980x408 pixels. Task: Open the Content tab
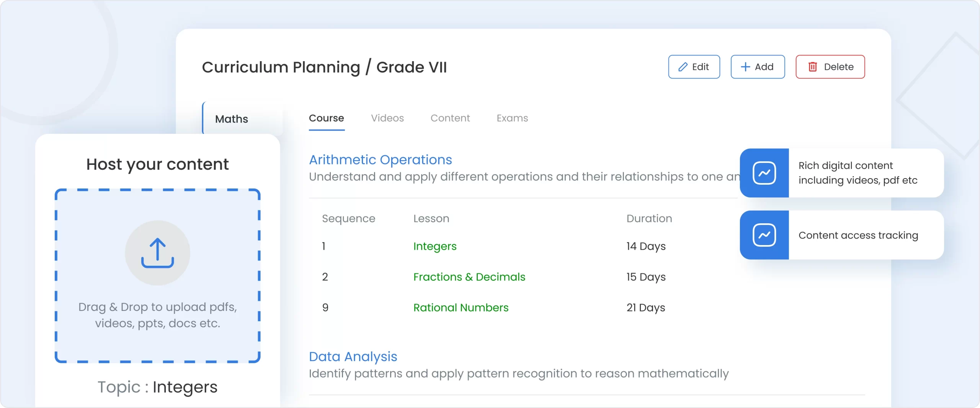450,118
